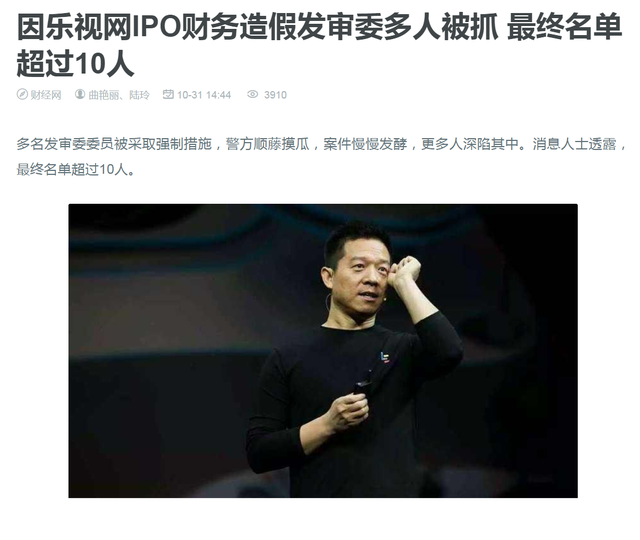Click the 3910 view count number
Screen dimensions: 640x540
[x=275, y=95]
